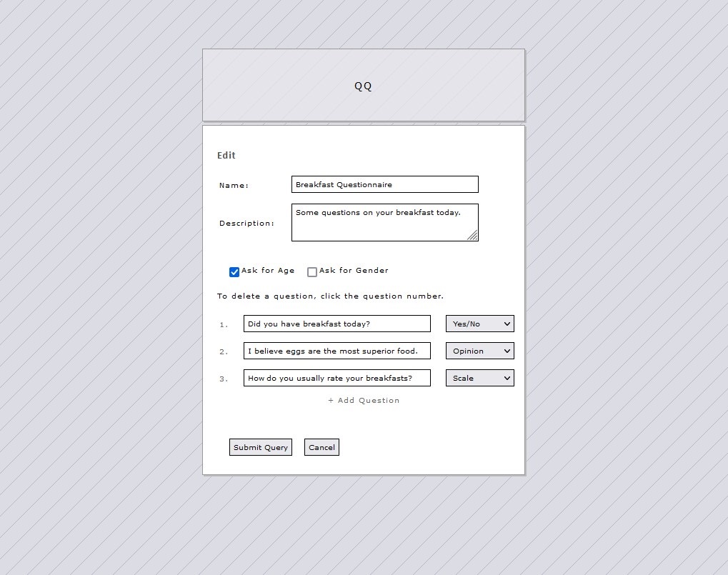The width and height of the screenshot is (728, 575).
Task: Open the Yes/No question type dropdown
Action: pyautogui.click(x=479, y=324)
